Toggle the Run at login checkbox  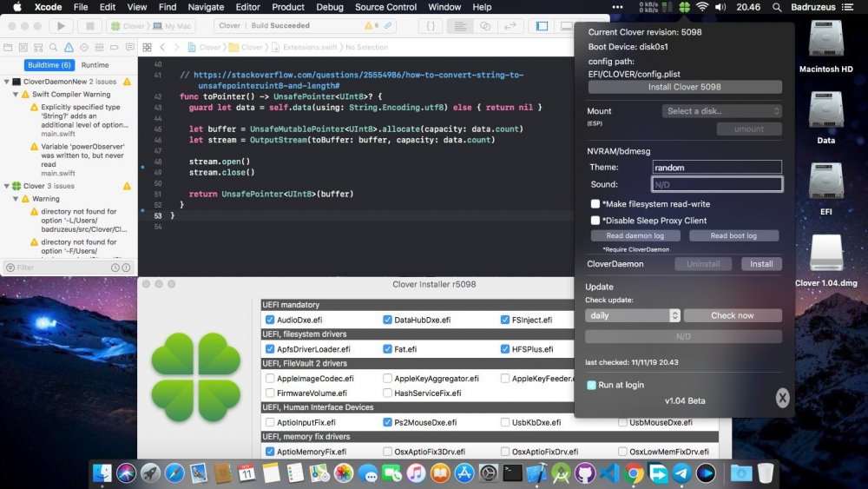click(x=591, y=385)
